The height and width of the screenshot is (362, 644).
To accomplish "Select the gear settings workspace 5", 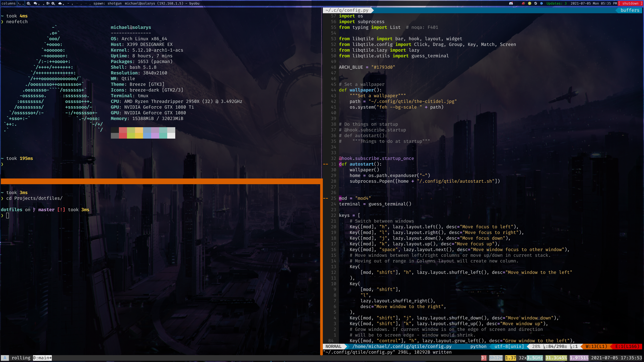I will [x=53, y=4].
